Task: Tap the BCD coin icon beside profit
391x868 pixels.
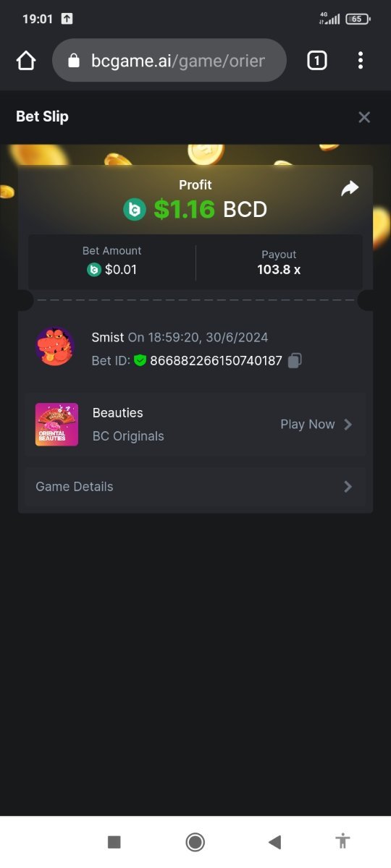Action: tap(134, 210)
